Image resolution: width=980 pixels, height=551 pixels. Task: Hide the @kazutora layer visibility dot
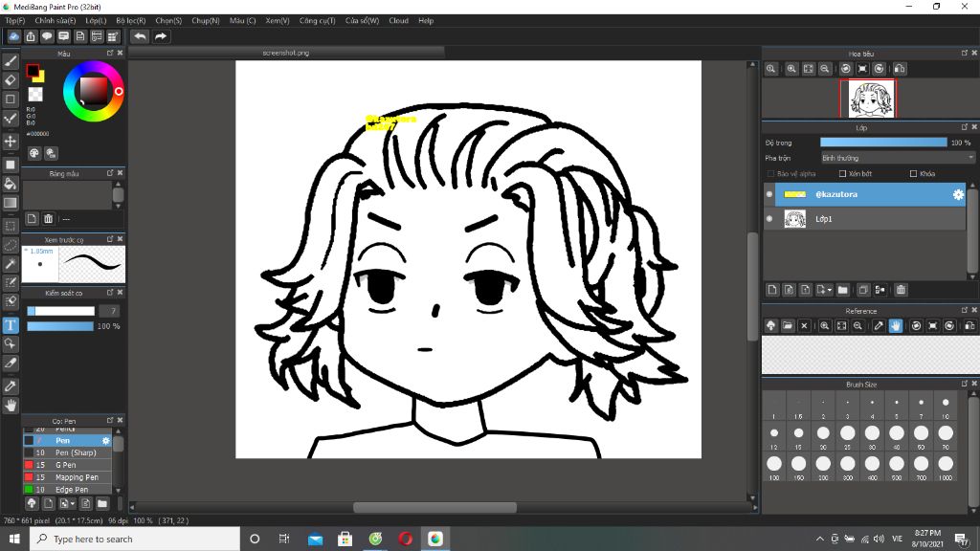(769, 194)
